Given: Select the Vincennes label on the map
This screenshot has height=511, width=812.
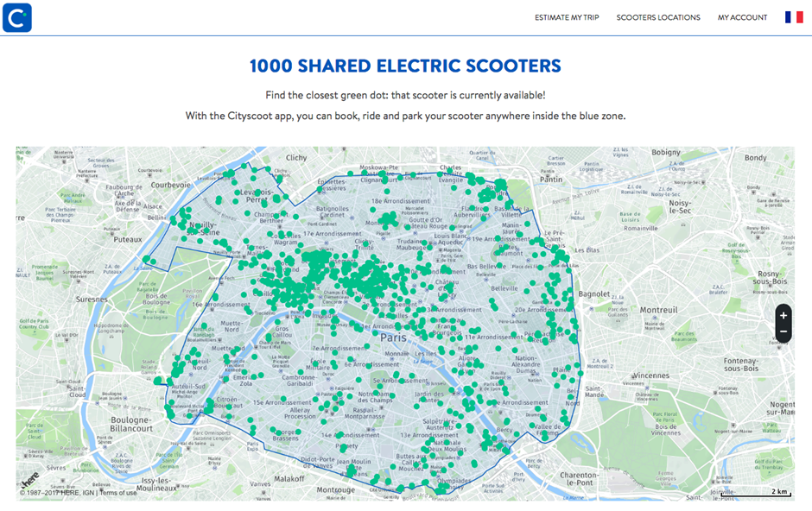Looking at the screenshot, I should coord(650,375).
